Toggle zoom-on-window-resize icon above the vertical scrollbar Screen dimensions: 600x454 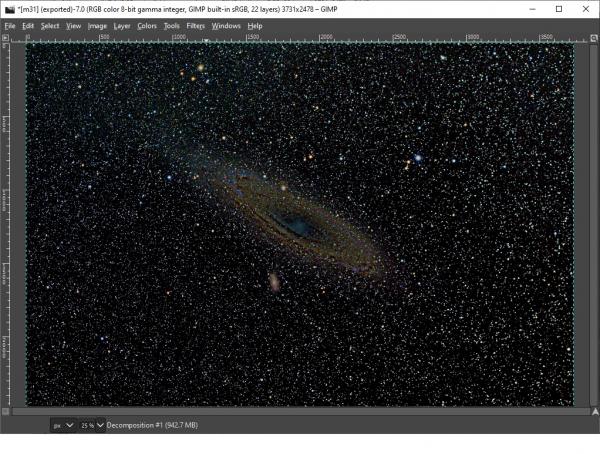click(594, 38)
